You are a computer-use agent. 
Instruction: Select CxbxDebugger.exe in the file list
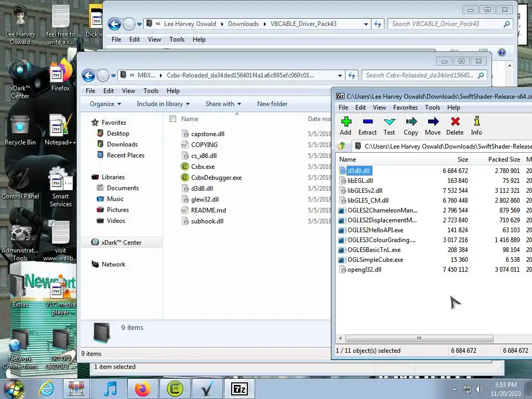pos(216,178)
